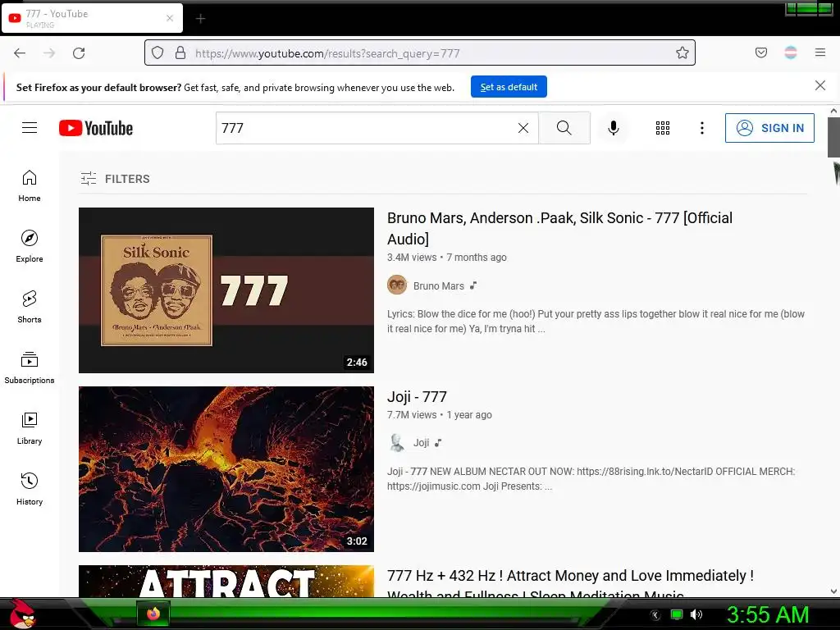Open the Joji - 777 video title
The image size is (840, 630).
click(417, 397)
